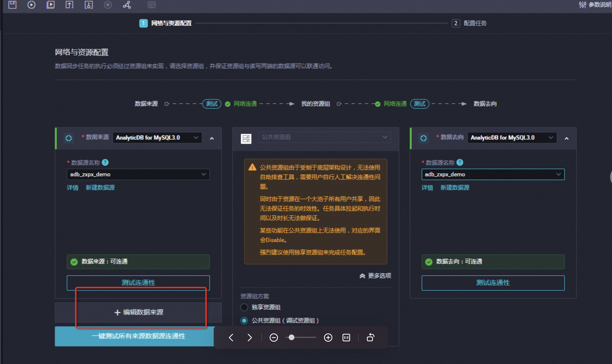The width and height of the screenshot is (612, 364).
Task: Click the stop icon in toolbar
Action: point(108,5)
